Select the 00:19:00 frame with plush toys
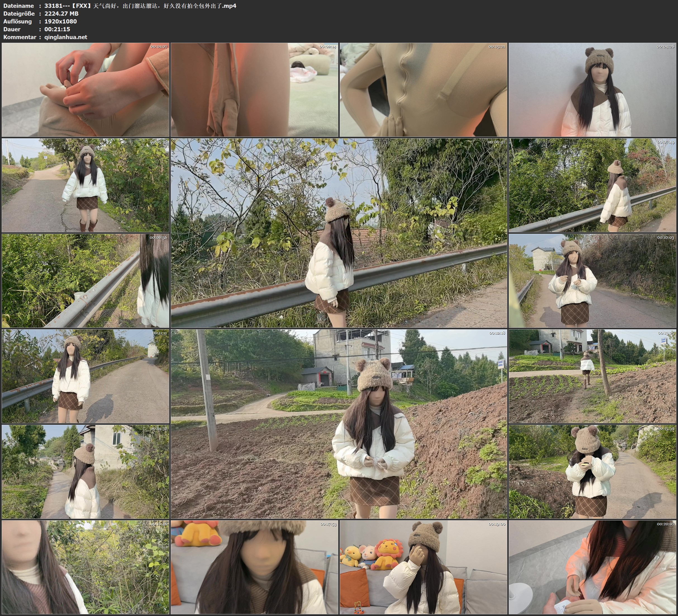The width and height of the screenshot is (678, 616). (x=423, y=567)
